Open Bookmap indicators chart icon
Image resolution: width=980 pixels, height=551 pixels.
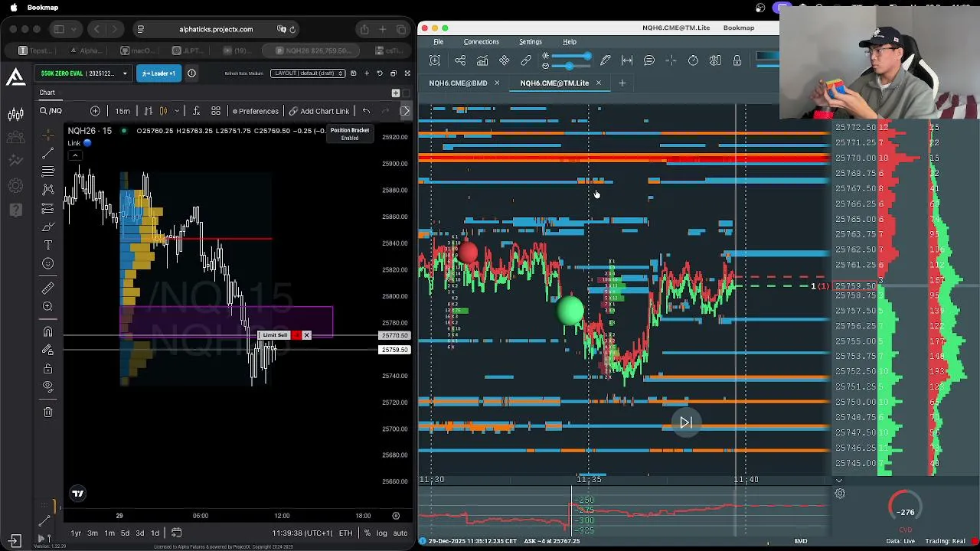coord(482,60)
